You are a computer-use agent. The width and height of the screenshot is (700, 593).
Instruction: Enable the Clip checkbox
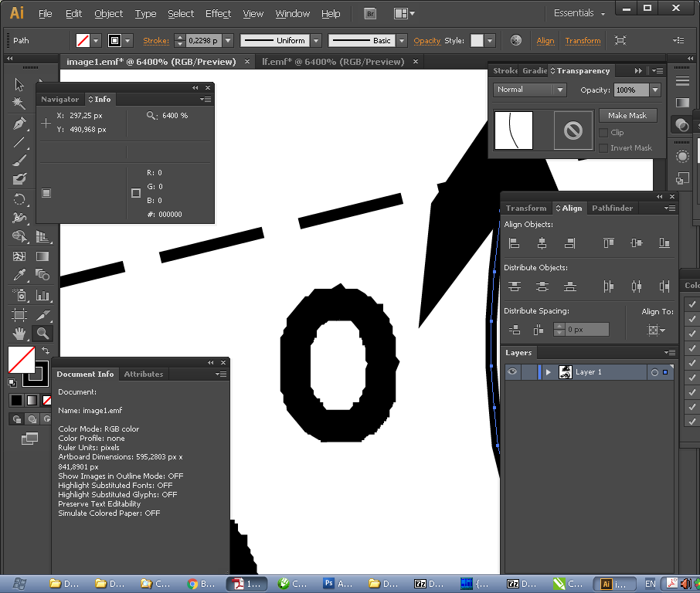point(603,133)
